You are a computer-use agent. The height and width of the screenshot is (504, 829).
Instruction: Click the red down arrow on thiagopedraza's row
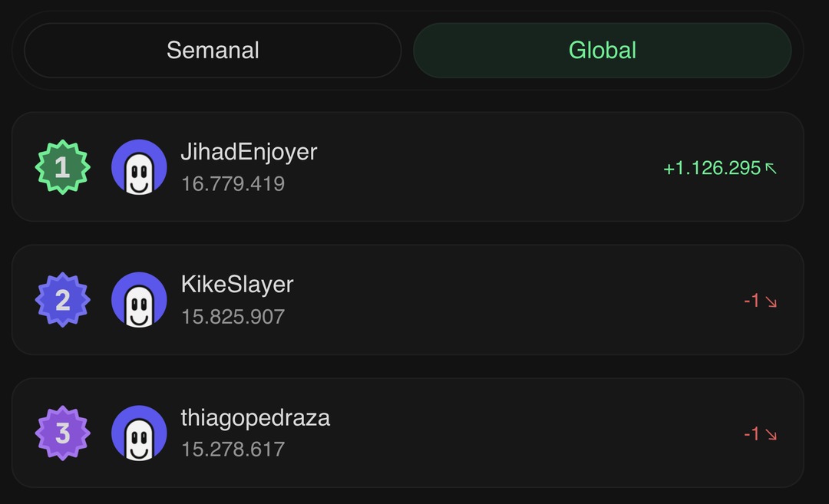pos(771,435)
